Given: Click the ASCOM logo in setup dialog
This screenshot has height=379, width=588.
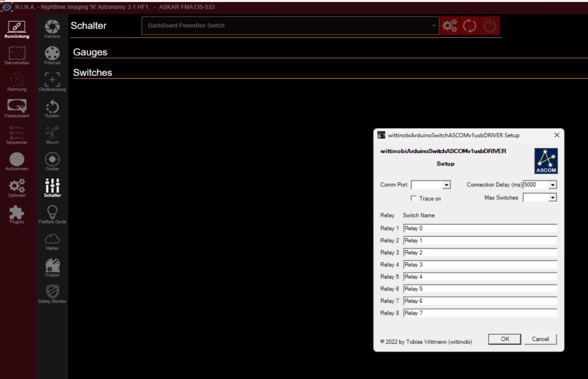Looking at the screenshot, I should click(x=546, y=161).
